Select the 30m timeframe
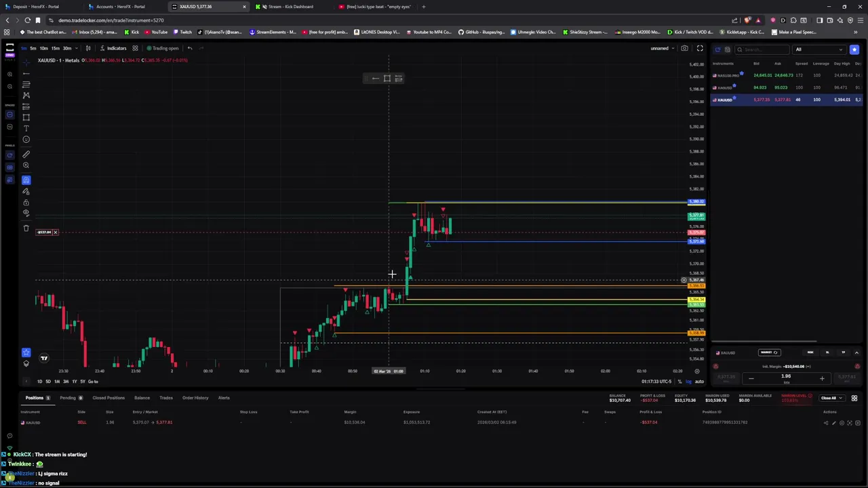868x488 pixels. tap(66, 48)
